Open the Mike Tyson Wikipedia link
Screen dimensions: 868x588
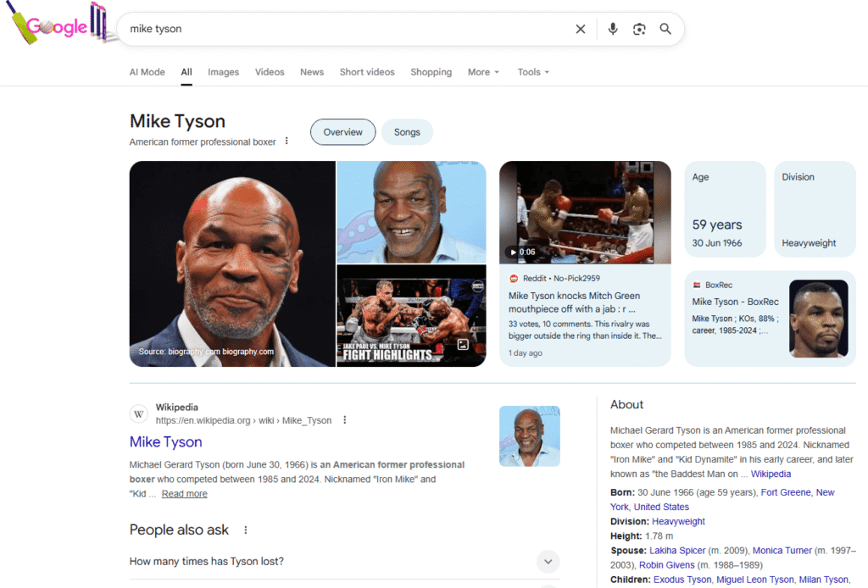pos(165,441)
